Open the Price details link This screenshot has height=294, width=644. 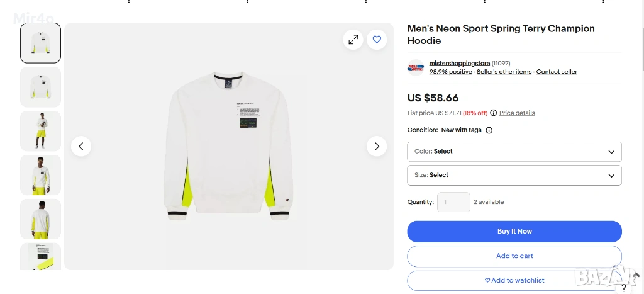pyautogui.click(x=517, y=113)
